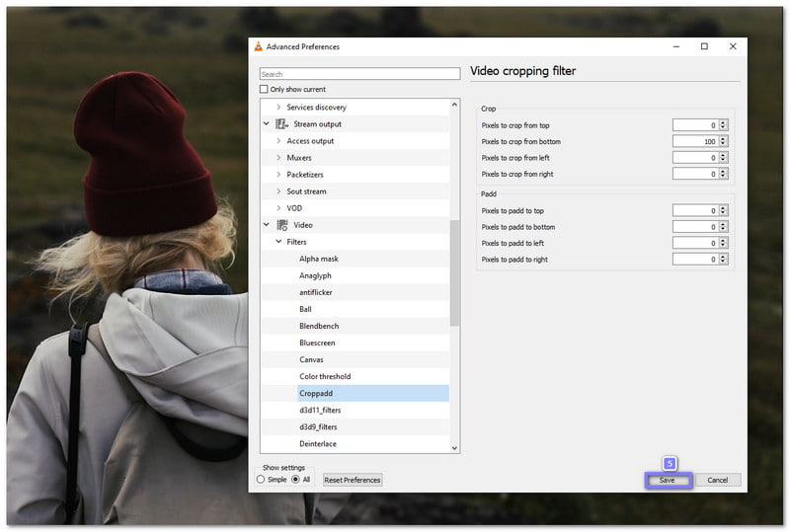Image resolution: width=790 pixels, height=532 pixels.
Task: Expand the Services discovery tree node
Action: 278,108
